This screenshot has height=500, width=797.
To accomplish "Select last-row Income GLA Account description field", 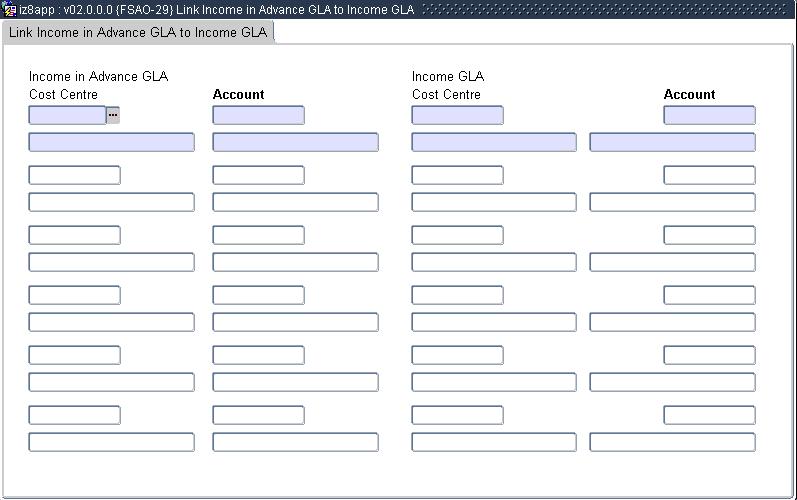I will click(672, 442).
